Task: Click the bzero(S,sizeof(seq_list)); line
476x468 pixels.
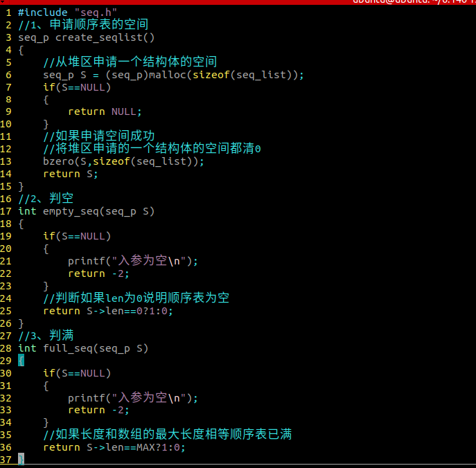Action: coord(123,161)
